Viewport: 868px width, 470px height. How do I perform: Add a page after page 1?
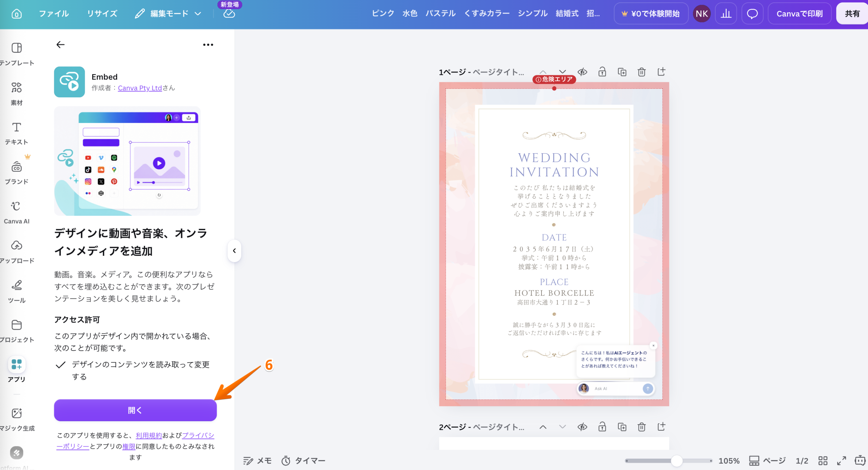point(661,71)
